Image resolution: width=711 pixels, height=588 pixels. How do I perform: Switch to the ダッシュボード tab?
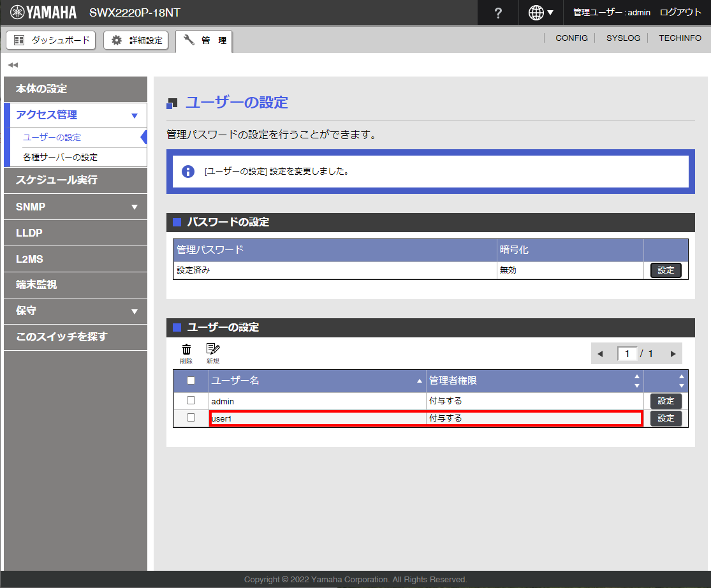[51, 40]
